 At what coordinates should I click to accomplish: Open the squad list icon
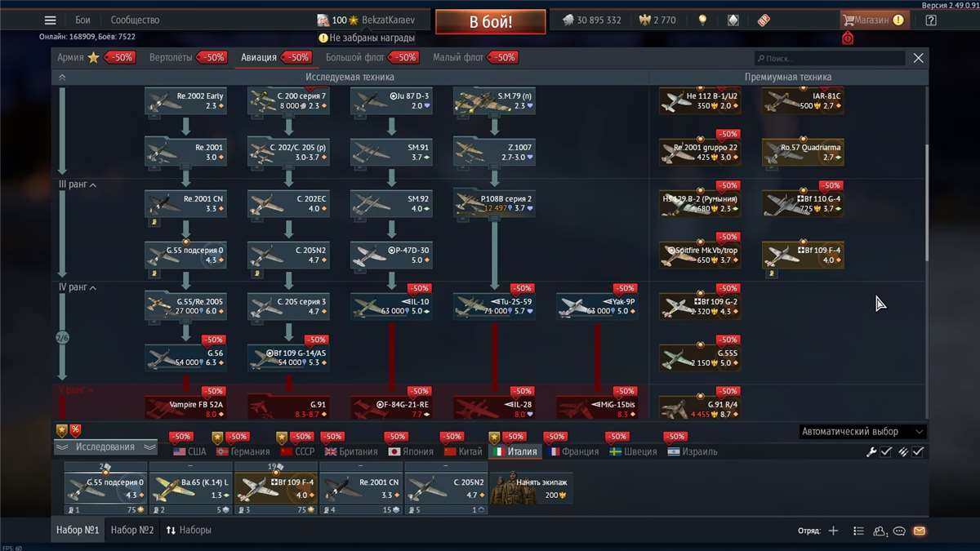coord(858,531)
